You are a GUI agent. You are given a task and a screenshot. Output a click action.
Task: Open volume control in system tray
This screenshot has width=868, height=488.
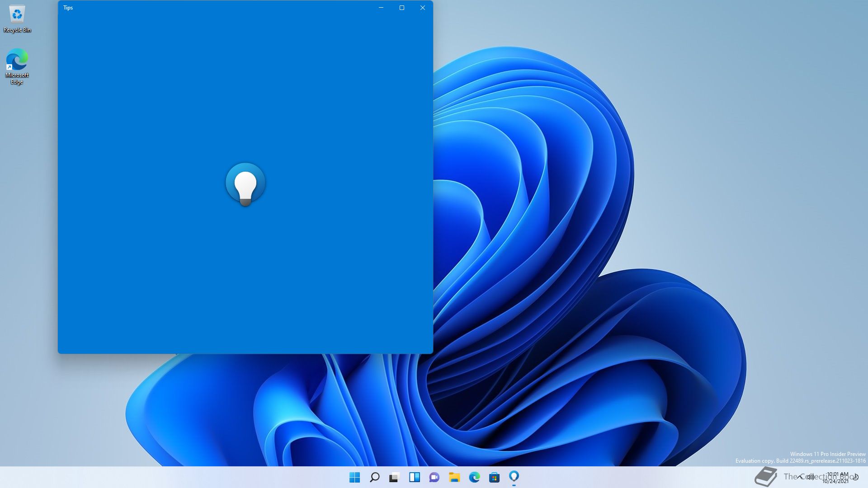point(811,477)
